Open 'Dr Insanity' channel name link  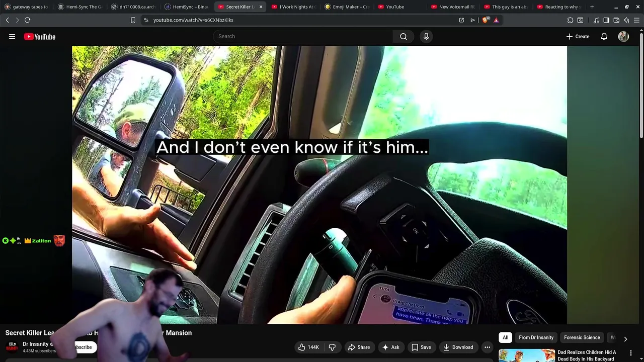coord(35,344)
